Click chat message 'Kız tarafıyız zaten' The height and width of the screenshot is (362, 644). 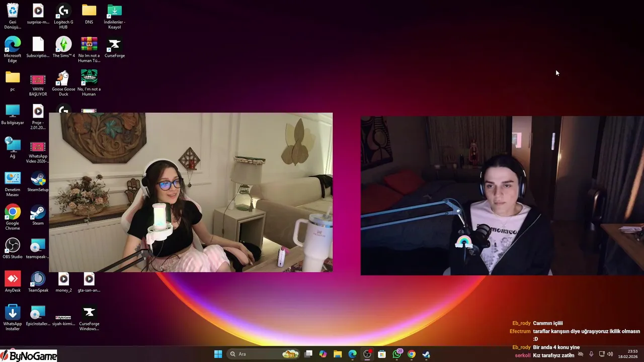(x=553, y=355)
